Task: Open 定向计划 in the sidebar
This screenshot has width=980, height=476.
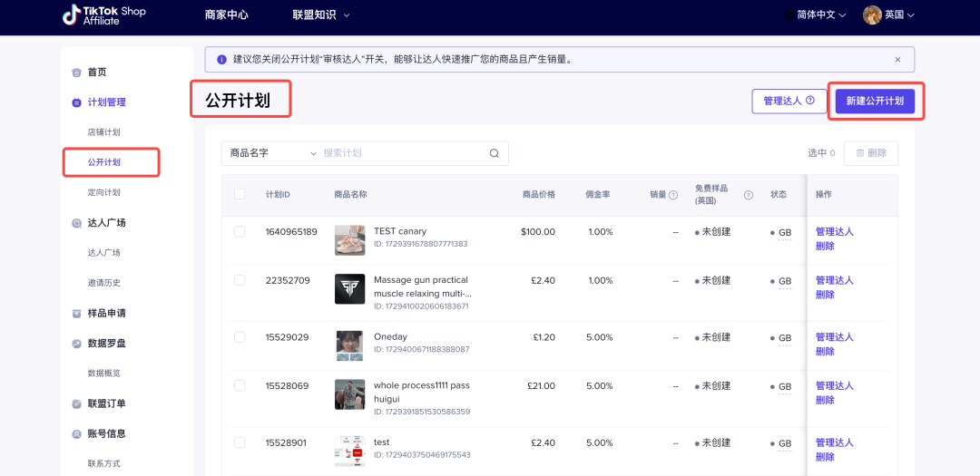Action: click(x=103, y=192)
